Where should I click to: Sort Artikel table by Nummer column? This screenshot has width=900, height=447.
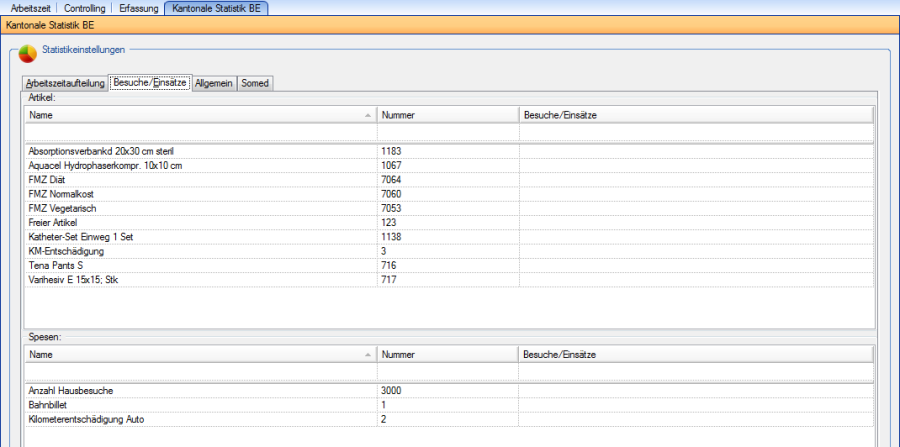click(x=447, y=115)
